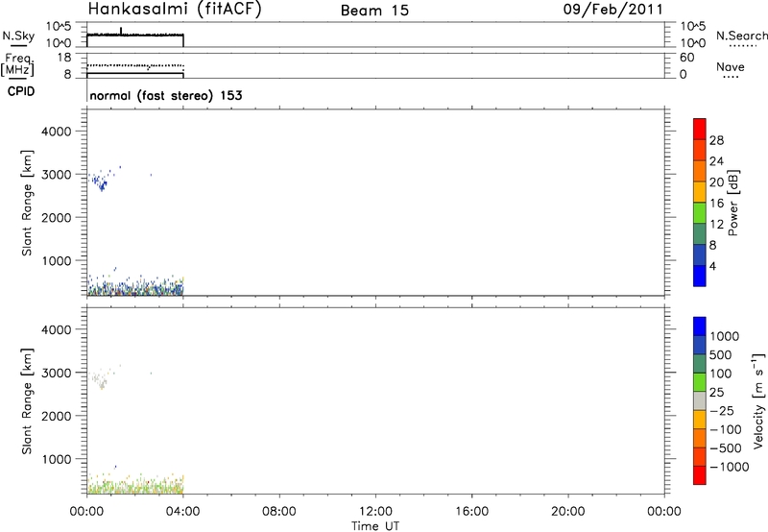The height and width of the screenshot is (532, 768).
Task: Click the grey scatter cluster in the velocity panel
Action: [101, 379]
